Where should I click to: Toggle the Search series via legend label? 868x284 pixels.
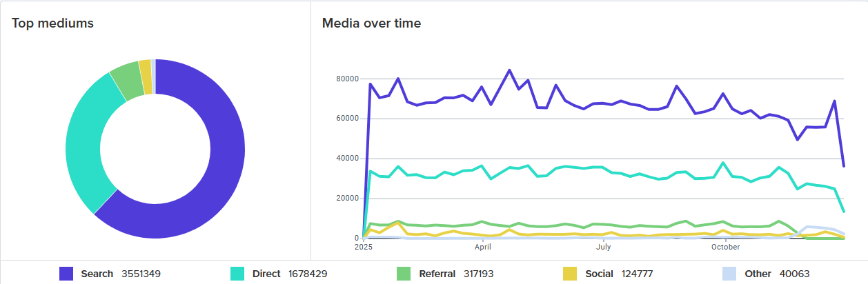click(x=97, y=274)
